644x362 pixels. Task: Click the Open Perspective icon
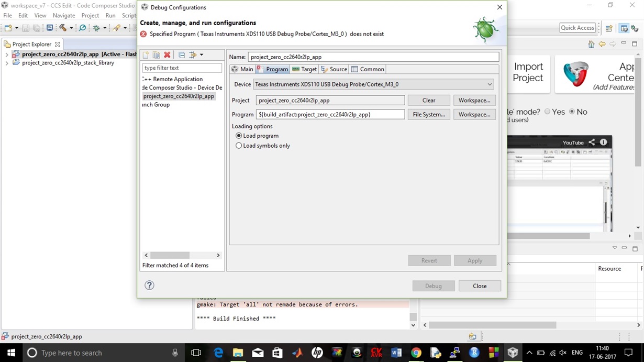click(x=609, y=28)
